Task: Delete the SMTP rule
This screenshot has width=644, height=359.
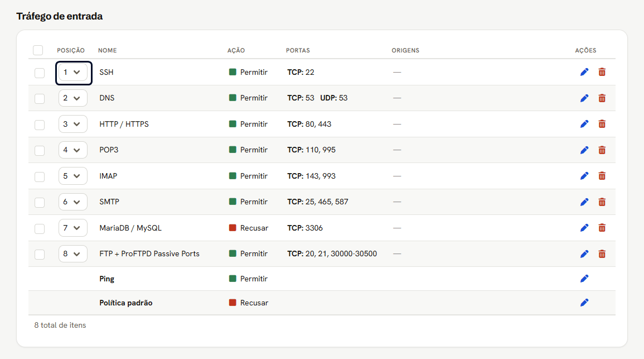Action: coord(602,202)
